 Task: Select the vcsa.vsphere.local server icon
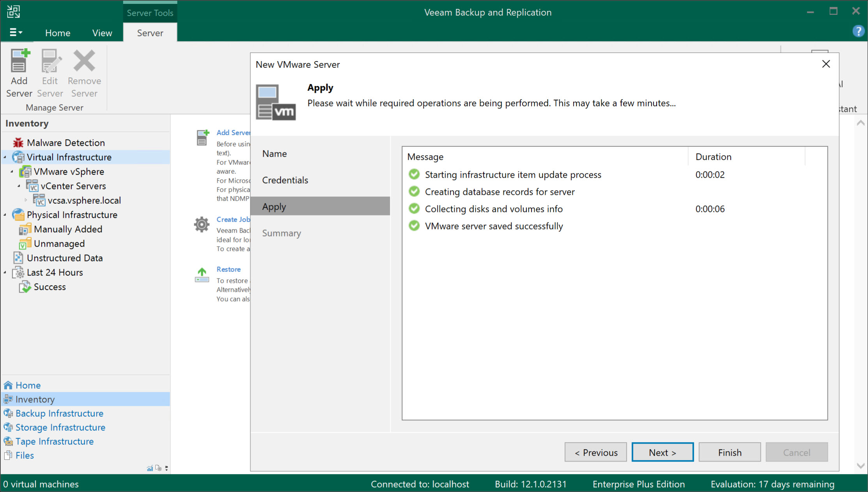click(39, 201)
